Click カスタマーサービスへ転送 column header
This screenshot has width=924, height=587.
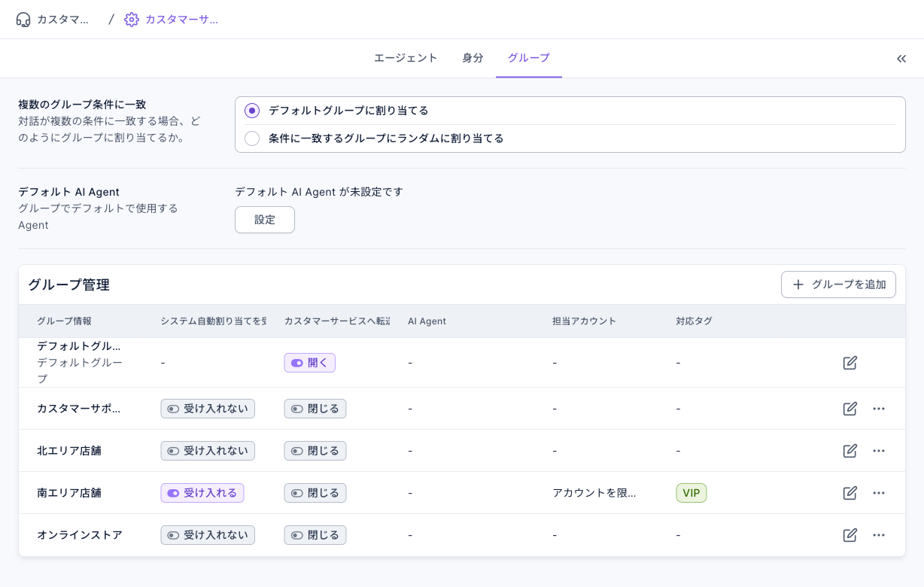(337, 321)
